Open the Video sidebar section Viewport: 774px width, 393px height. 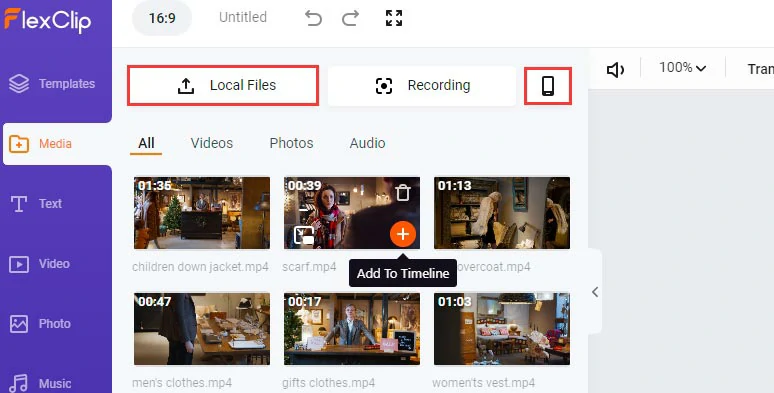click(x=39, y=264)
